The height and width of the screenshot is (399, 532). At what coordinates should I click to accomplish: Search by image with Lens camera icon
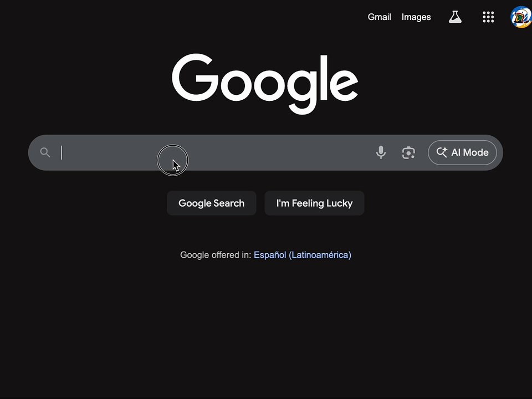408,153
